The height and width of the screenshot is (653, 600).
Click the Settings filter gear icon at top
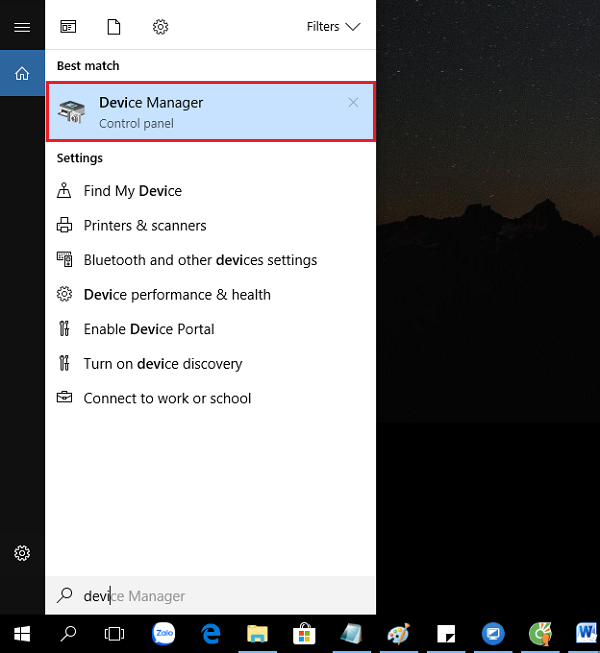(x=160, y=27)
